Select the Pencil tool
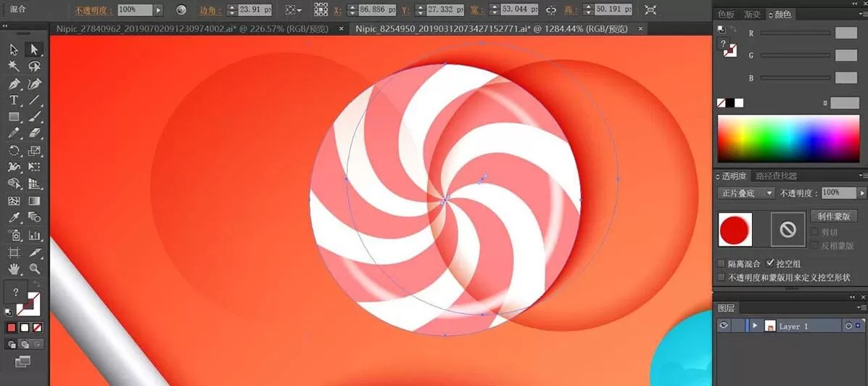 coord(14,134)
